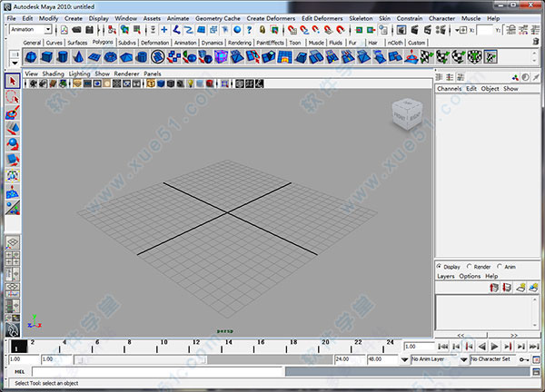Select the Move tool in the toolbox
Screen dimensions: 545x392
coord(13,129)
